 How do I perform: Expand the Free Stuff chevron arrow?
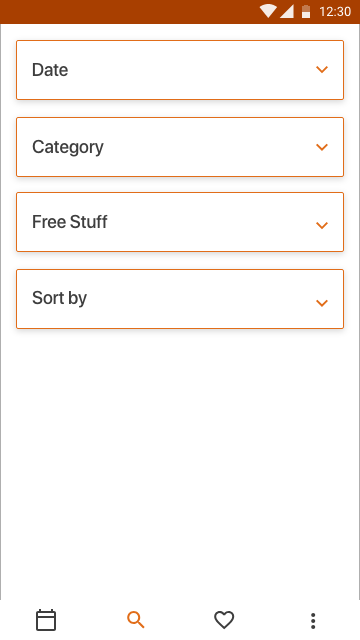[x=322, y=225]
